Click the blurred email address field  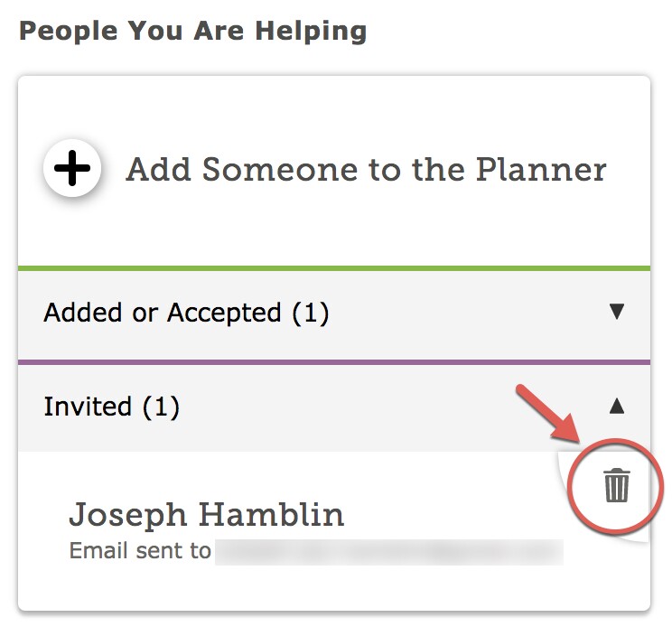tap(389, 552)
